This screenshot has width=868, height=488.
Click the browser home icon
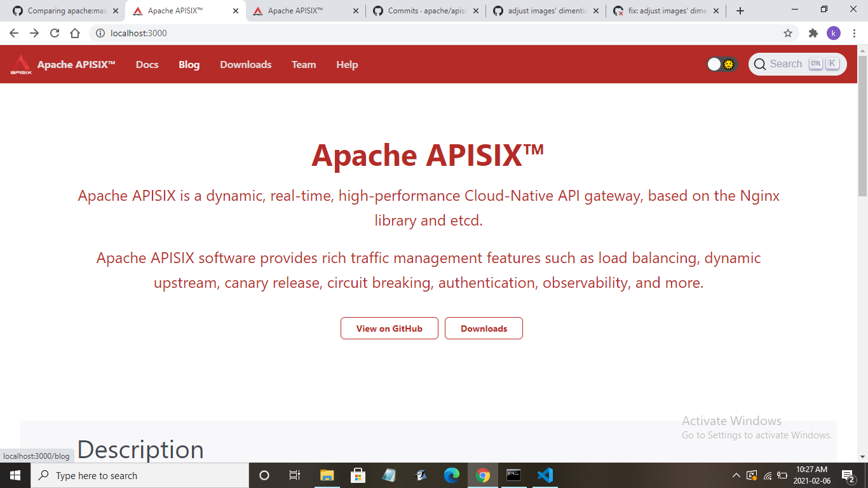[75, 33]
